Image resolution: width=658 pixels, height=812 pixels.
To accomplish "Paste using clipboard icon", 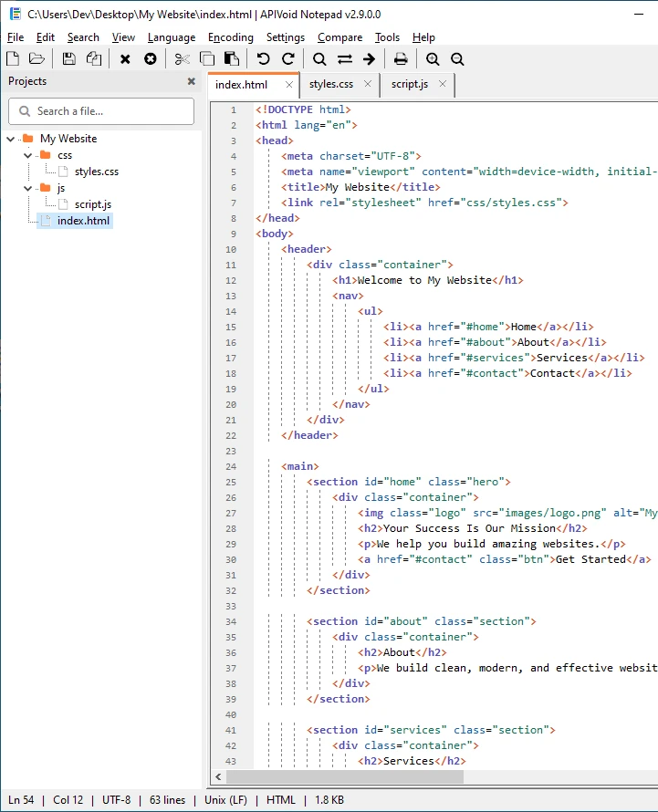I will coord(232,59).
